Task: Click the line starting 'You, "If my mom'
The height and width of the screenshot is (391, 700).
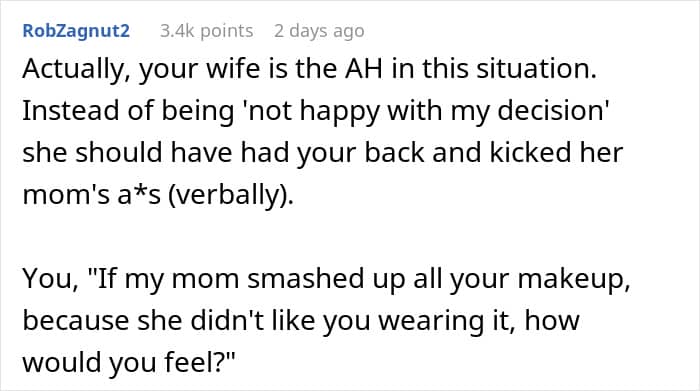Action: 326,279
